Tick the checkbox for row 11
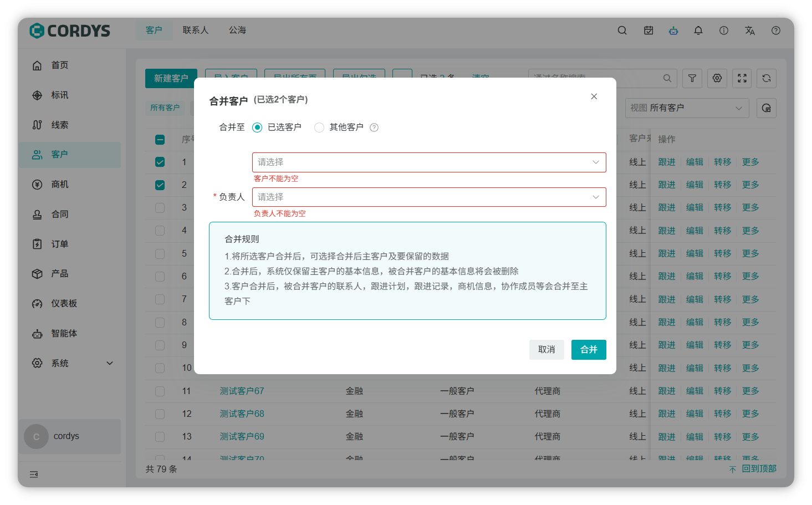Screen dimensions: 812x505 tap(160, 391)
